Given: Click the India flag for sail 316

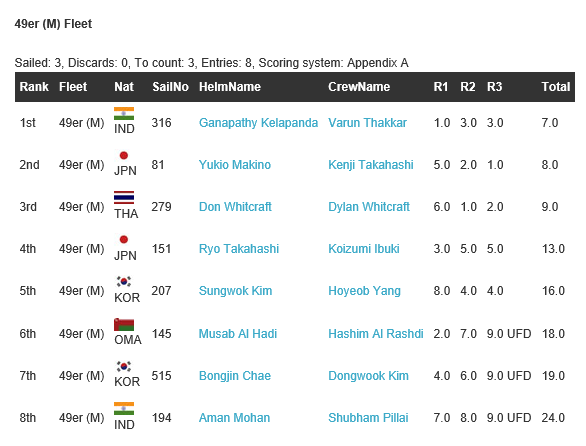Looking at the screenshot, I should [124, 114].
